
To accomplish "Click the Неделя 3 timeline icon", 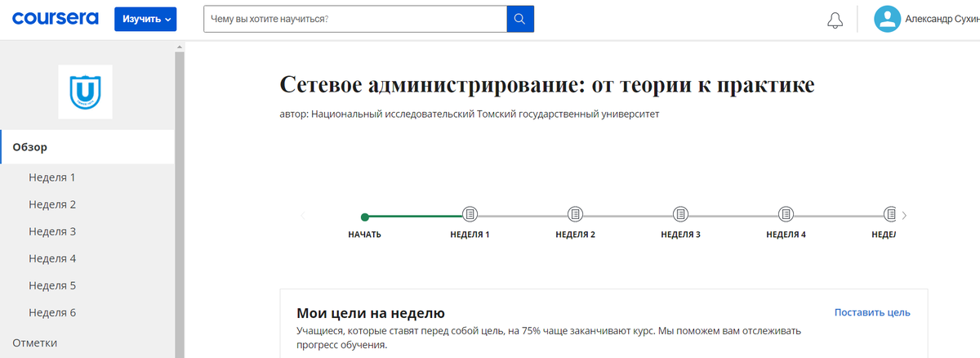I will [x=680, y=214].
